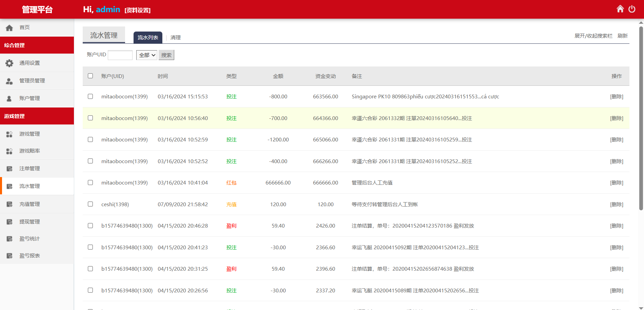Click the 刷新 refresh link
Screen dimensions: 644x310
[x=623, y=36]
